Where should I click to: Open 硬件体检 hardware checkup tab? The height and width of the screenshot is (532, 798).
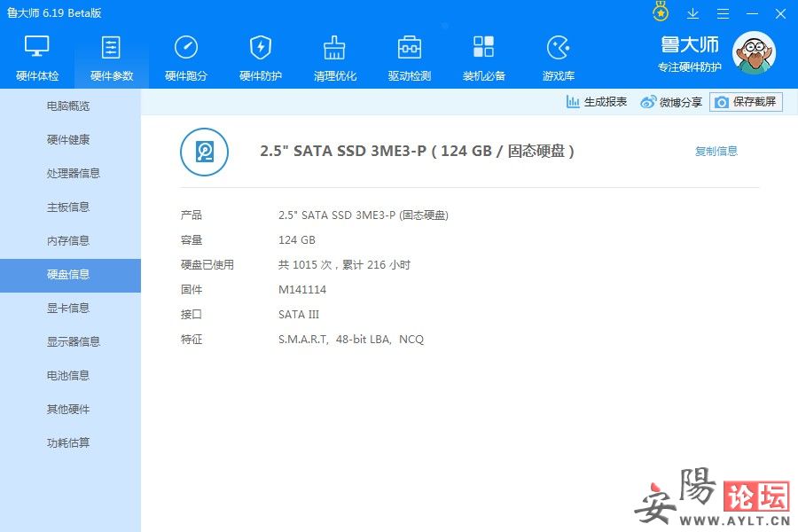(x=37, y=59)
